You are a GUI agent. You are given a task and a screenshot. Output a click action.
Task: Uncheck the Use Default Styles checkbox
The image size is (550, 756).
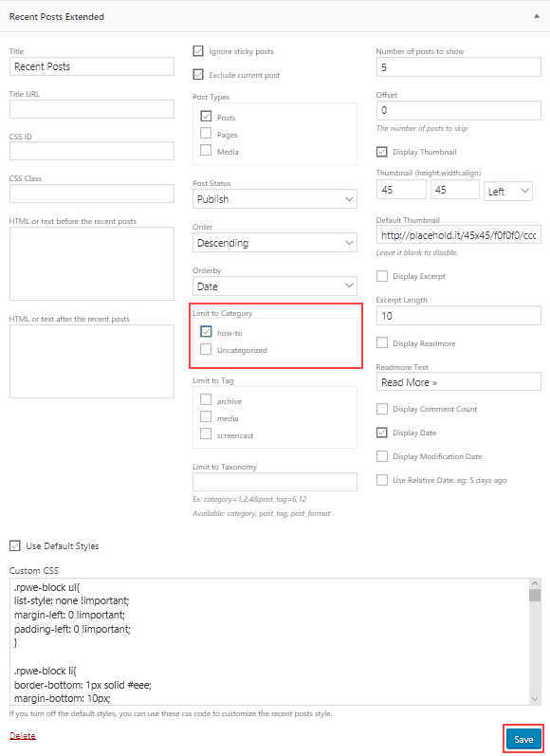pos(15,545)
